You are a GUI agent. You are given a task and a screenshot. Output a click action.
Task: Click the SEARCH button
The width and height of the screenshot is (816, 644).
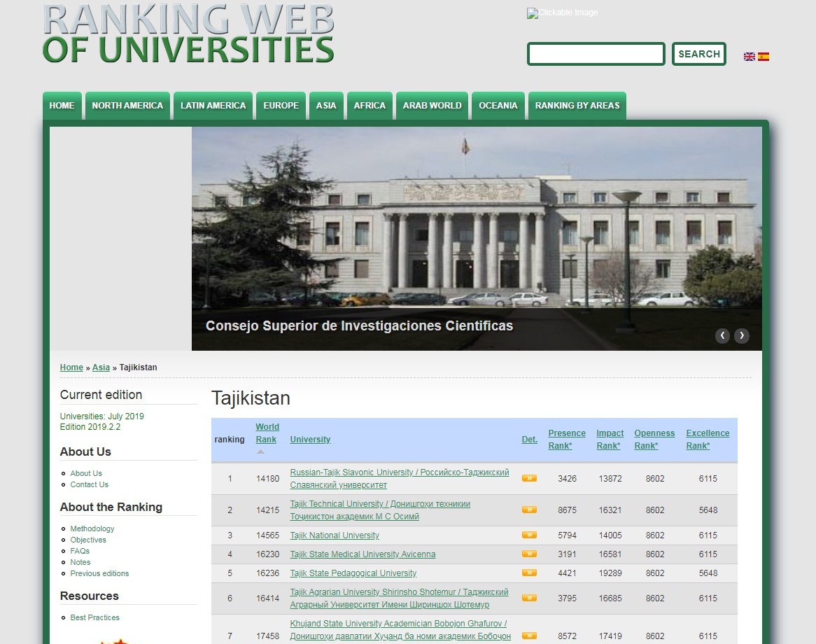pos(699,54)
